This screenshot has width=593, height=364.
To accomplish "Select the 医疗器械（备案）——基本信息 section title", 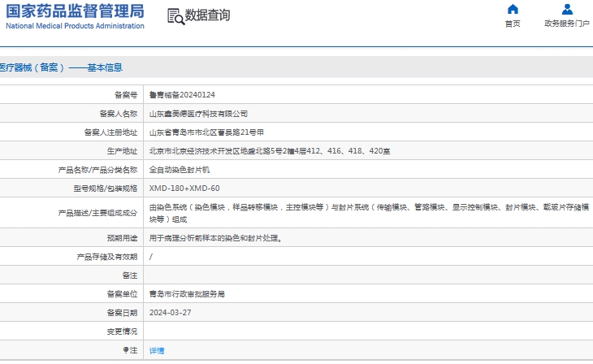I will [60, 67].
